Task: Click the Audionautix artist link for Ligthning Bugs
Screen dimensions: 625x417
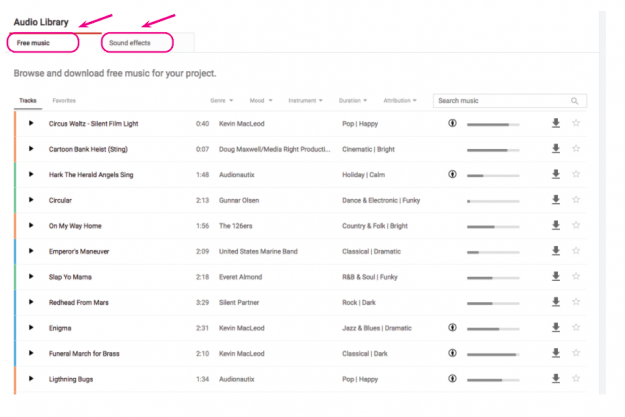Action: [237, 379]
